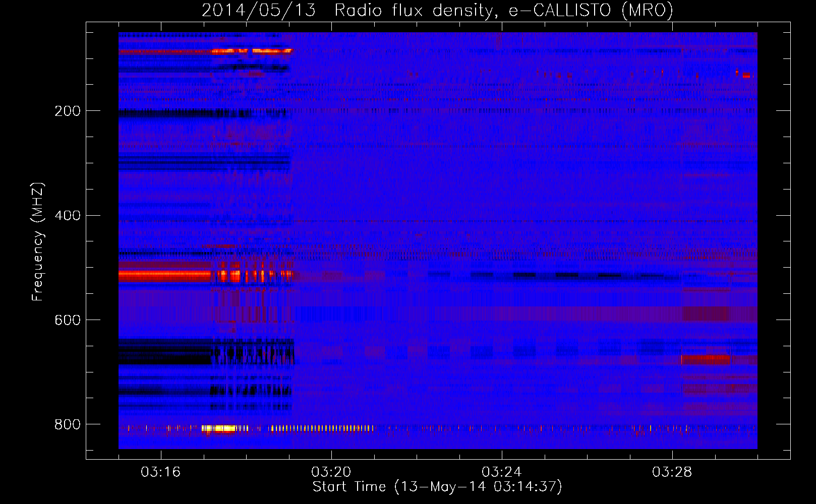The image size is (816, 504).
Task: Select the '400' frequency axis label
Action: pos(68,216)
